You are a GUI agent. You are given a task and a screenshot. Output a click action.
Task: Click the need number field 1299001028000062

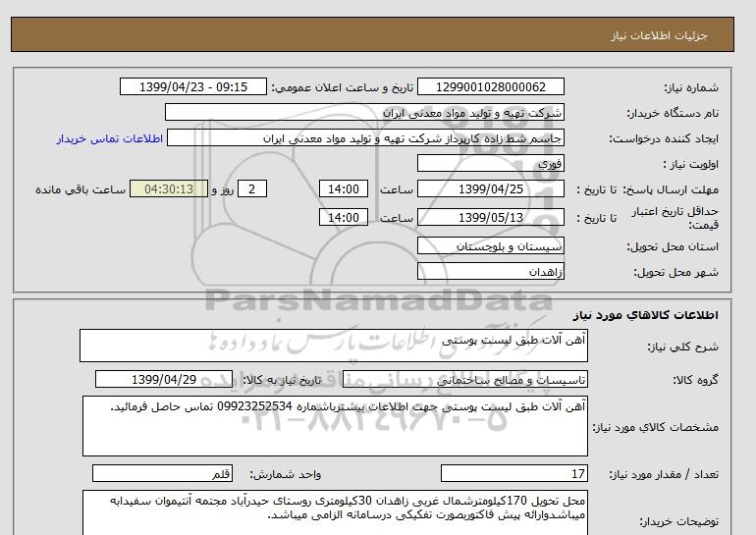click(490, 87)
